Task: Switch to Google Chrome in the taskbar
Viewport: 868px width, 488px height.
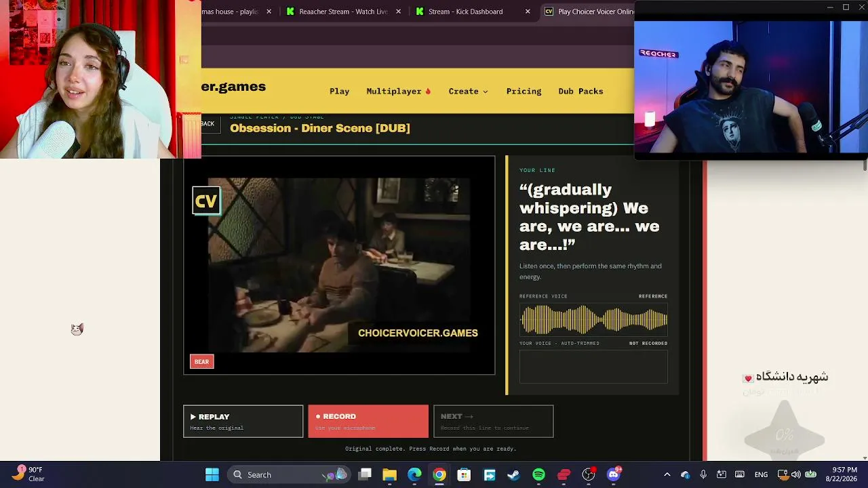Action: (439, 475)
